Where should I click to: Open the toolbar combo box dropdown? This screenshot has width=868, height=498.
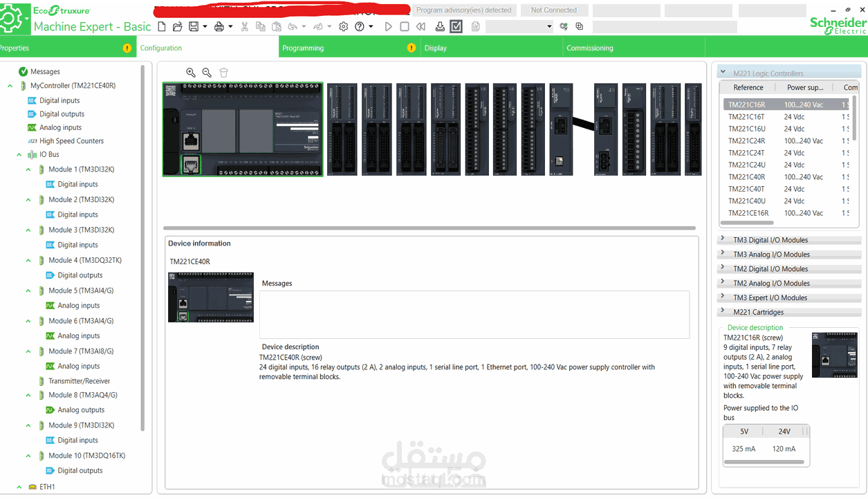(550, 26)
